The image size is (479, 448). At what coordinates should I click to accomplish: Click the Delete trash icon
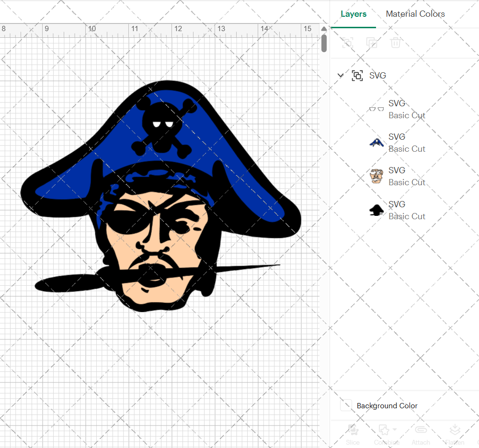[395, 43]
